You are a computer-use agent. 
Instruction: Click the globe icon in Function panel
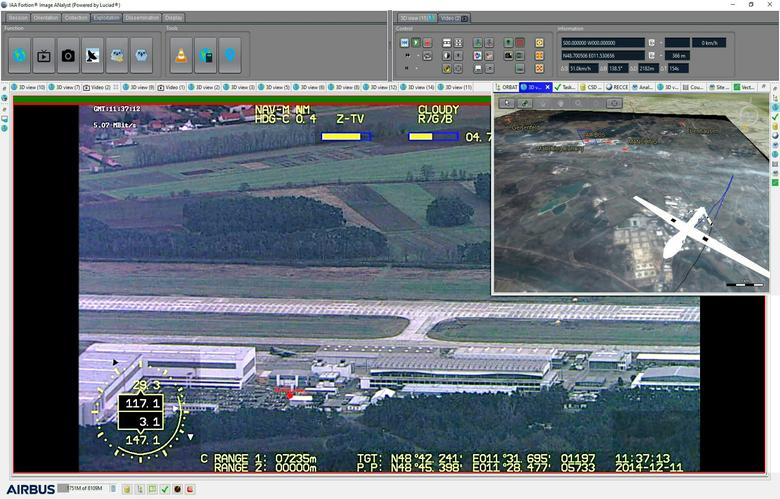tap(18, 55)
